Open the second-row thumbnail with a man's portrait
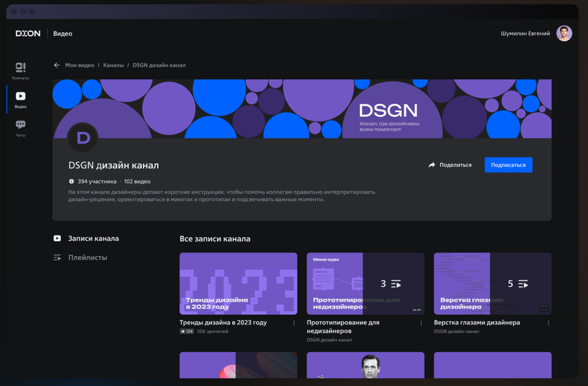Image resolution: width=588 pixels, height=386 pixels. [365, 365]
